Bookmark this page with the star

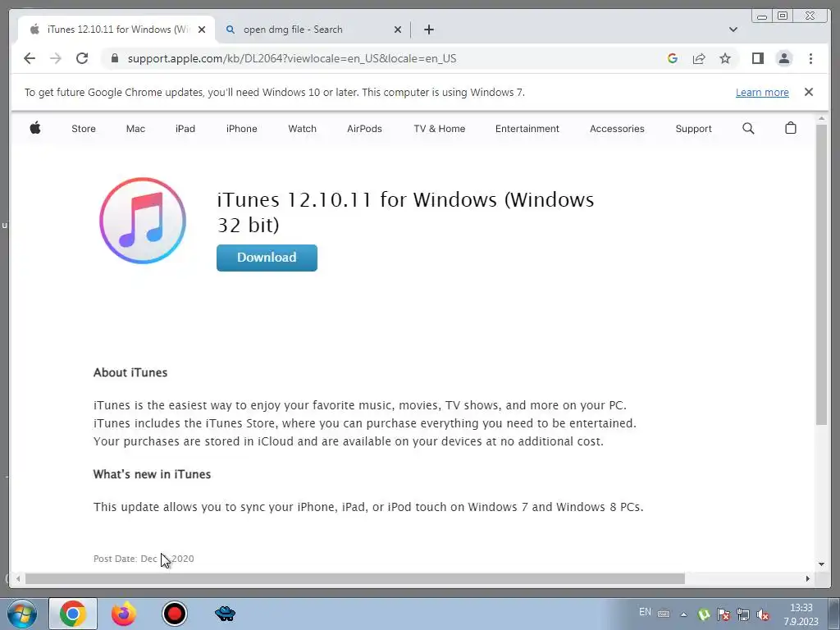pos(725,58)
